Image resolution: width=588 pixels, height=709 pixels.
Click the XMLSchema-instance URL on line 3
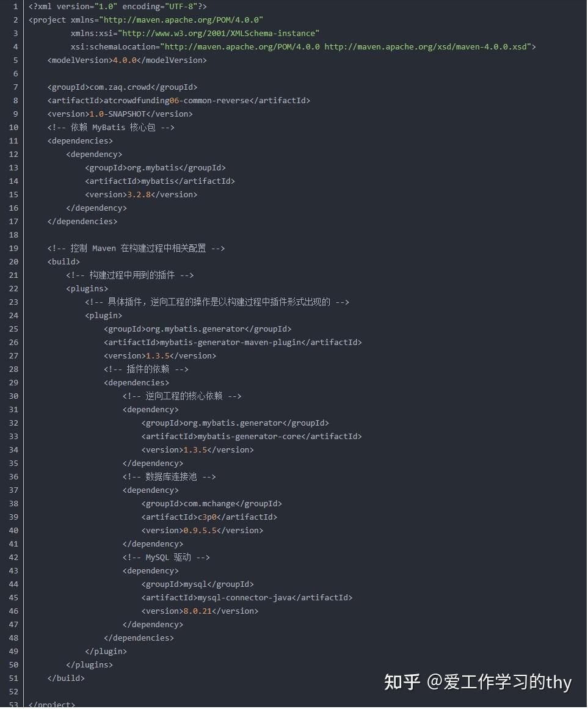click(x=219, y=33)
